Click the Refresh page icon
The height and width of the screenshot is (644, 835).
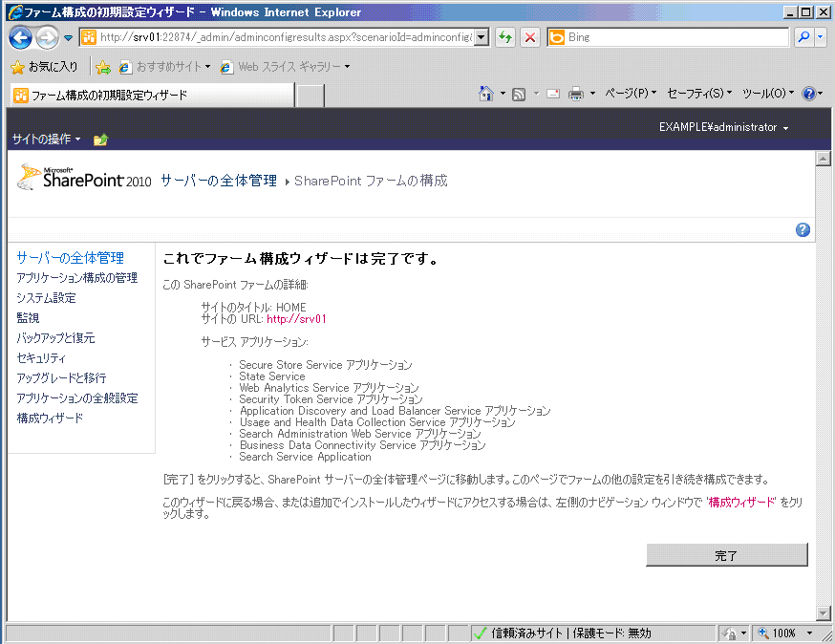coord(505,37)
